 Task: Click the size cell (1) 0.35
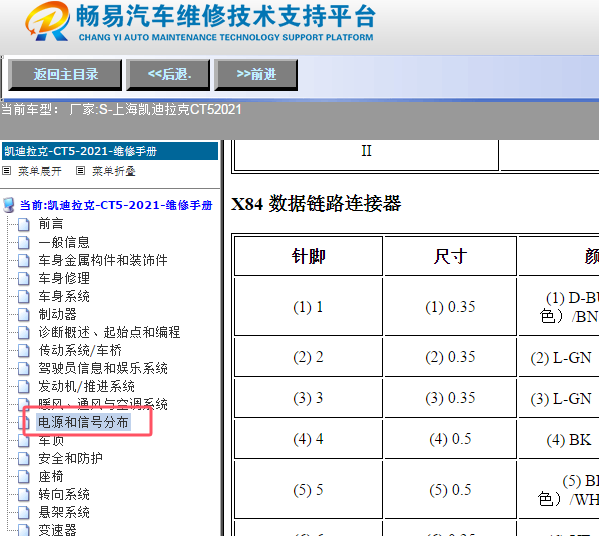(450, 307)
